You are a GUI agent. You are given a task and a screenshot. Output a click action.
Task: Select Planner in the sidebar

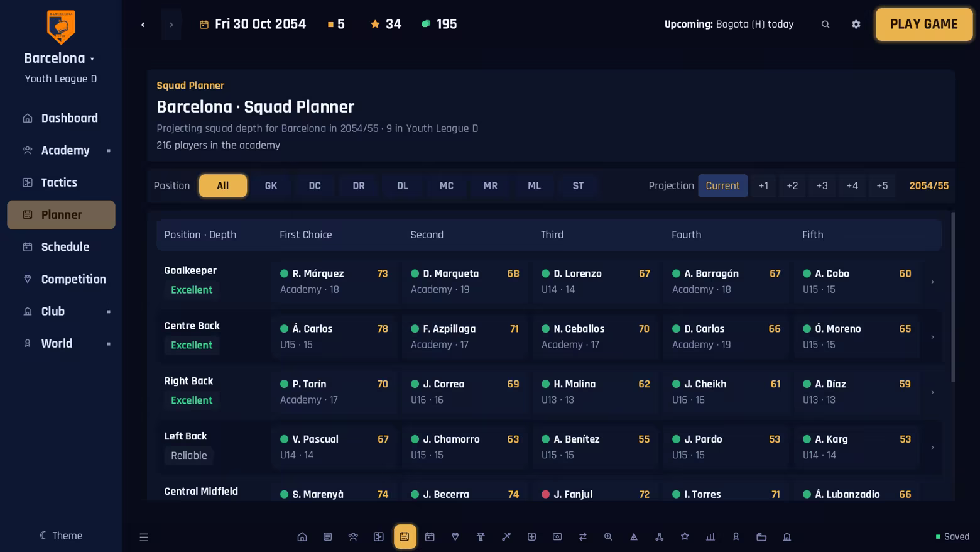click(61, 215)
